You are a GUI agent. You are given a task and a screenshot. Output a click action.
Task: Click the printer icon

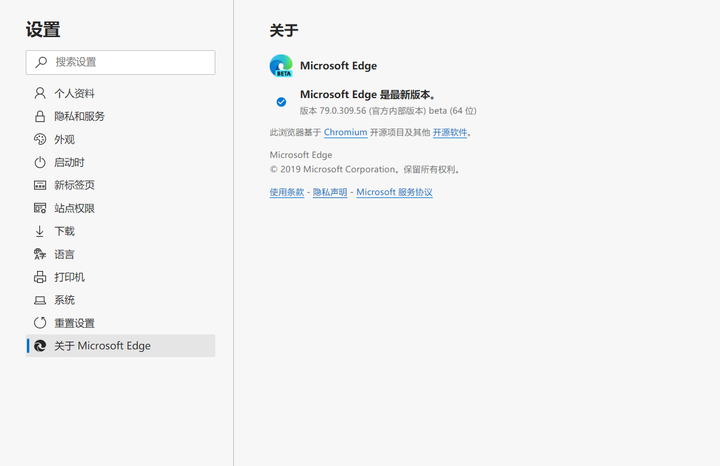40,277
